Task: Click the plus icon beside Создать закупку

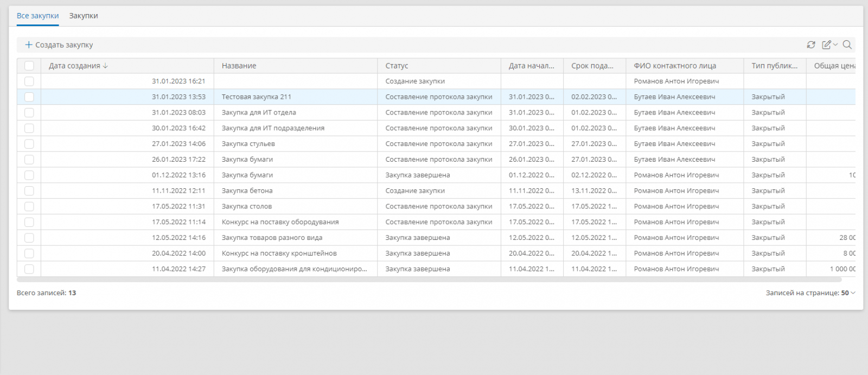Action: coord(29,45)
